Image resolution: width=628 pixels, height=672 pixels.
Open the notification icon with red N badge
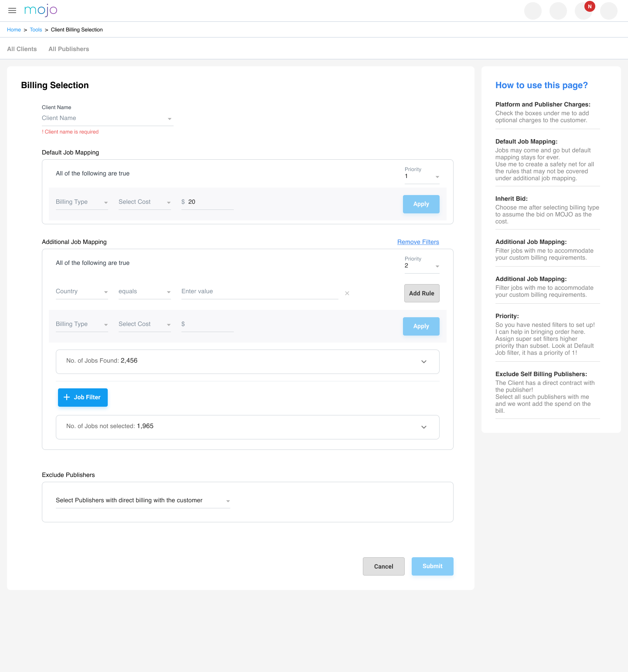pyautogui.click(x=584, y=11)
